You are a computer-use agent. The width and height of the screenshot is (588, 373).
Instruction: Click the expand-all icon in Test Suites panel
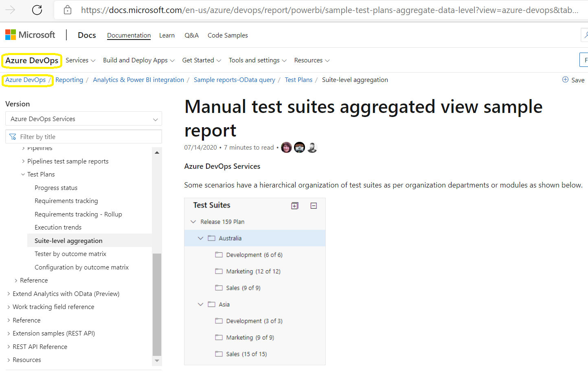(294, 205)
